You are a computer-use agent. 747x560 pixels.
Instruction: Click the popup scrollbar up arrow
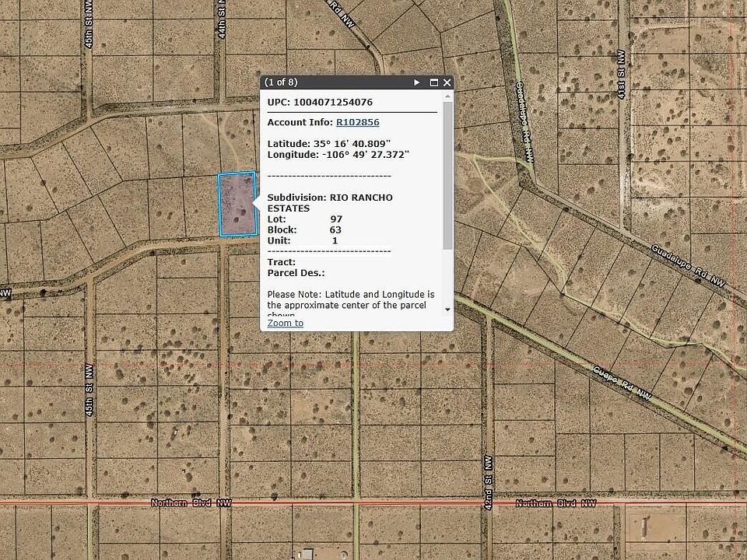point(447,96)
